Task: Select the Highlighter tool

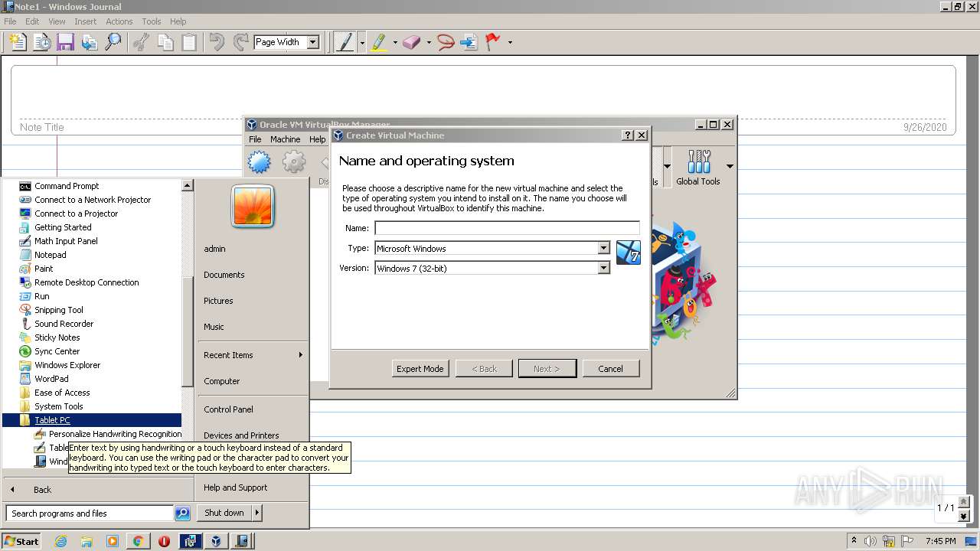Action: [x=379, y=42]
